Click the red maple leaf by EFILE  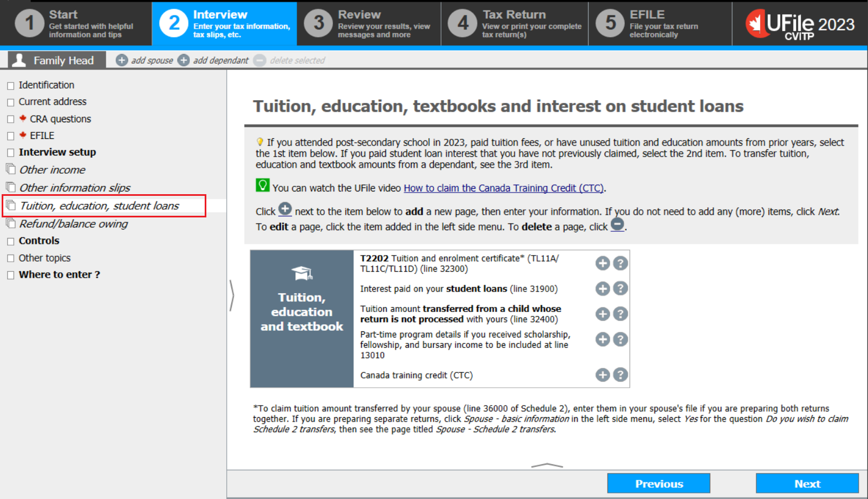pyautogui.click(x=23, y=134)
